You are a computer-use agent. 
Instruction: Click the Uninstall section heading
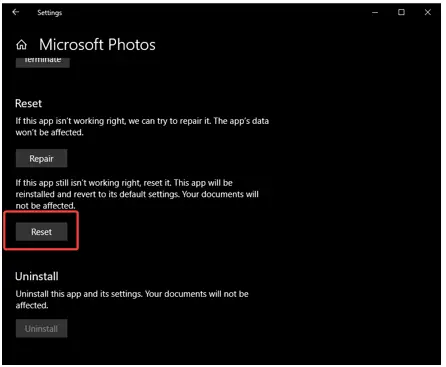pyautogui.click(x=37, y=276)
